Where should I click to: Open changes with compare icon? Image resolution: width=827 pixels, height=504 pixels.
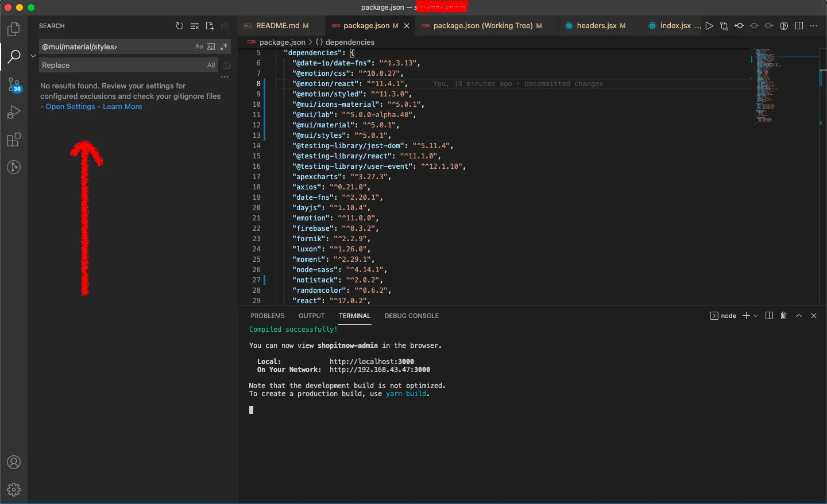(x=724, y=26)
